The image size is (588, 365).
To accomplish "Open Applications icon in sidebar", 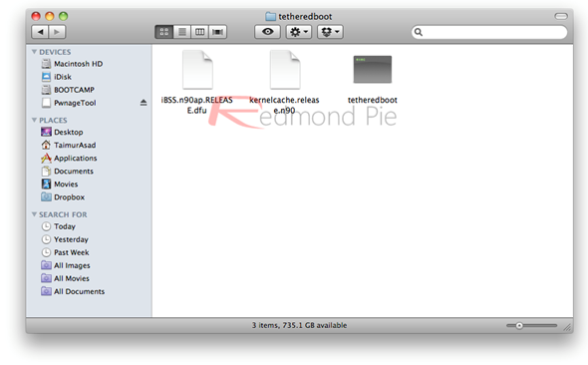I will coord(46,158).
